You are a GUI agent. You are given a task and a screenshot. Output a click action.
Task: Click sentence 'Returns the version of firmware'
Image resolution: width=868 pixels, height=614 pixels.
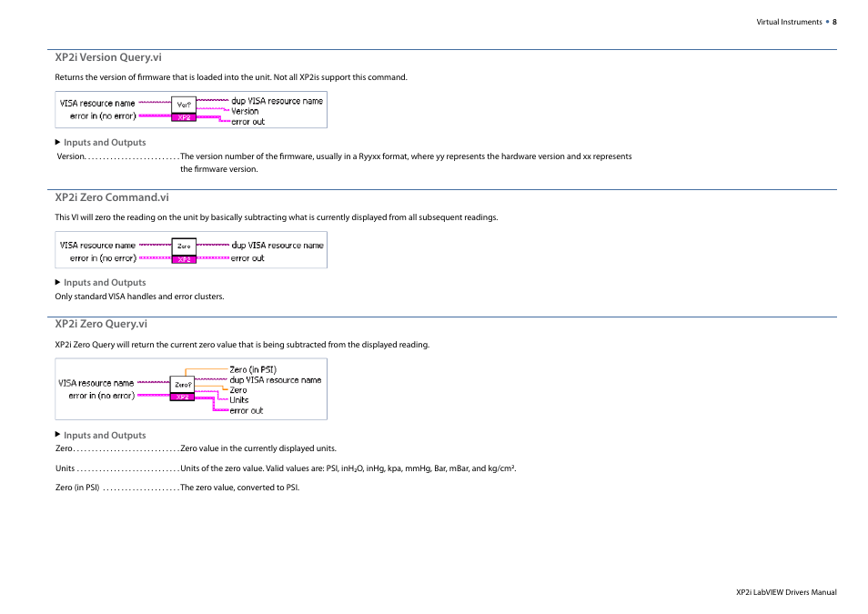pyautogui.click(x=231, y=77)
